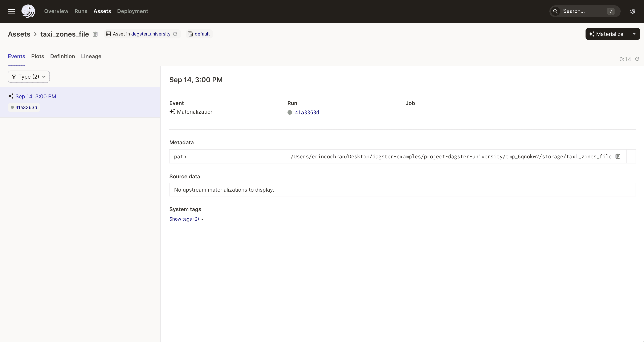Open the Deployment section
This screenshot has width=644, height=342.
133,11
